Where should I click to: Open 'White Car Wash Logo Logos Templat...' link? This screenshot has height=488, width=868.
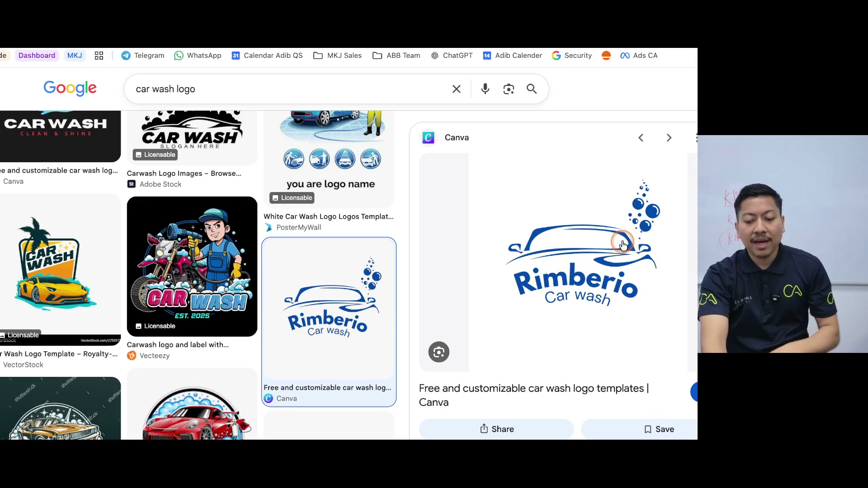tap(329, 216)
